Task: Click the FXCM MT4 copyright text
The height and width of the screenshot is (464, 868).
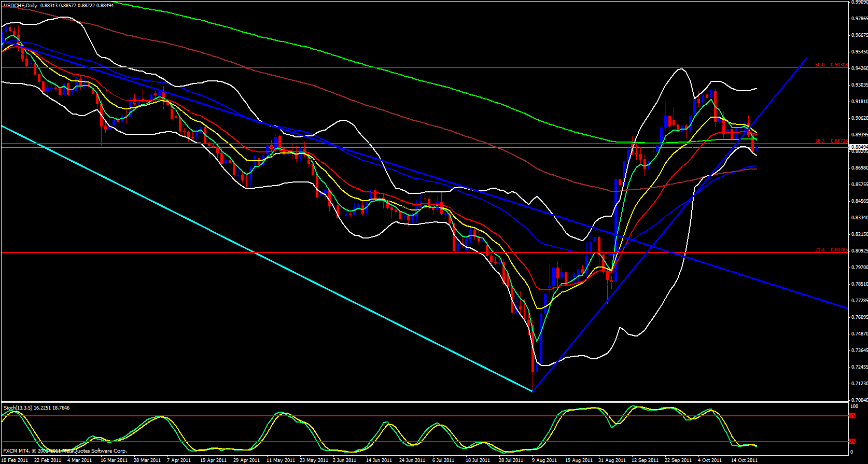Action: pyautogui.click(x=65, y=451)
